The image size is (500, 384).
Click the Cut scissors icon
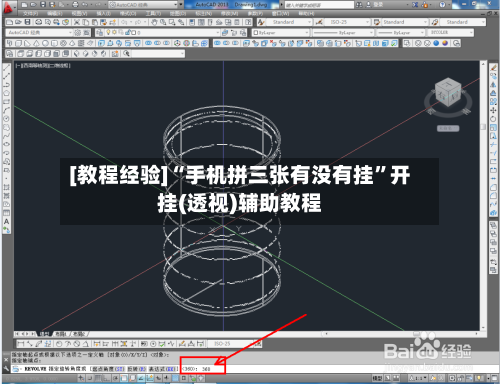pos(77,22)
